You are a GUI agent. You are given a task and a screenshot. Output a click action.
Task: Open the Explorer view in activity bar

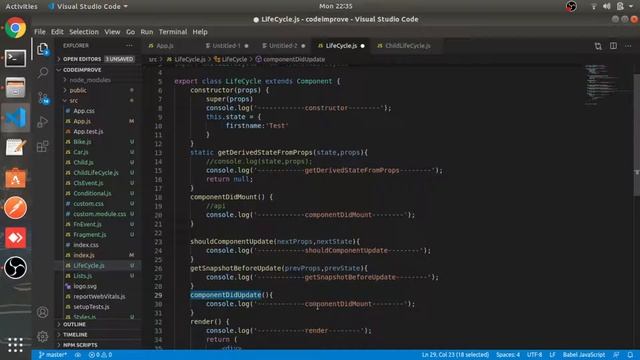(x=42, y=49)
